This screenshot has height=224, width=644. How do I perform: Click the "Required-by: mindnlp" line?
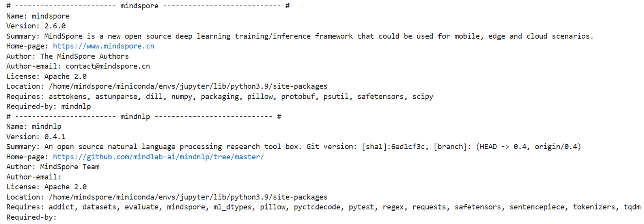click(x=49, y=106)
